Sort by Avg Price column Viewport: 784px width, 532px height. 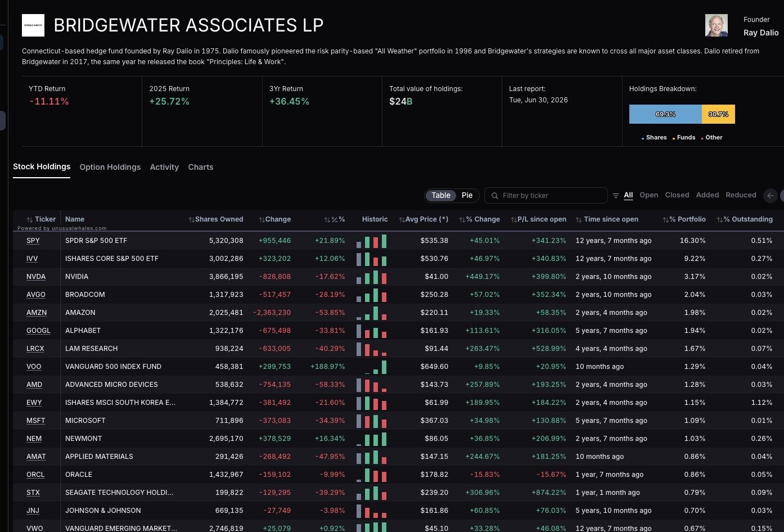coord(423,219)
